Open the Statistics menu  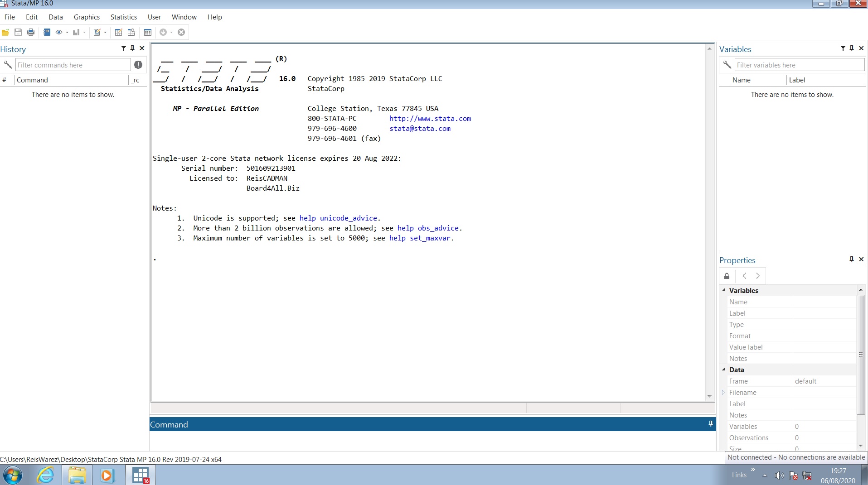(x=124, y=17)
